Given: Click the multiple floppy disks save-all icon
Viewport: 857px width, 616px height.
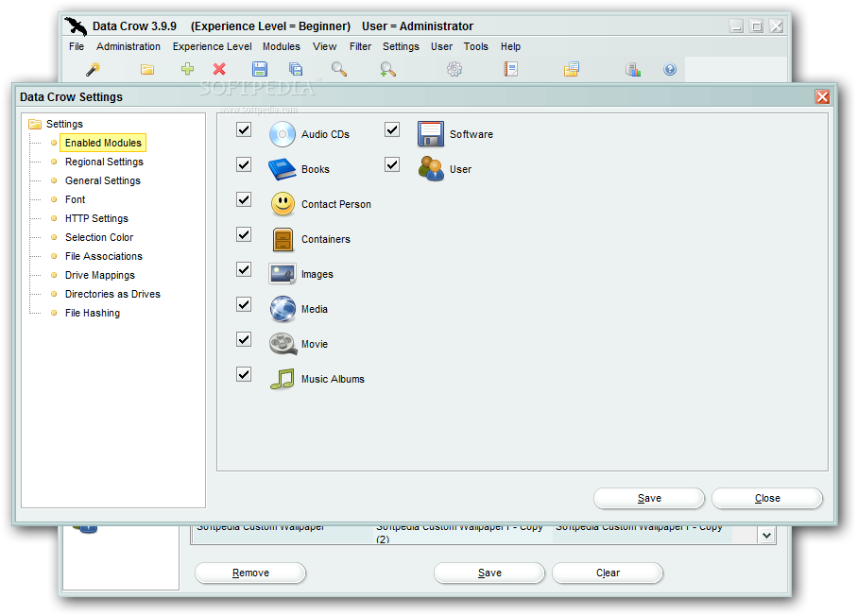Looking at the screenshot, I should click(296, 69).
